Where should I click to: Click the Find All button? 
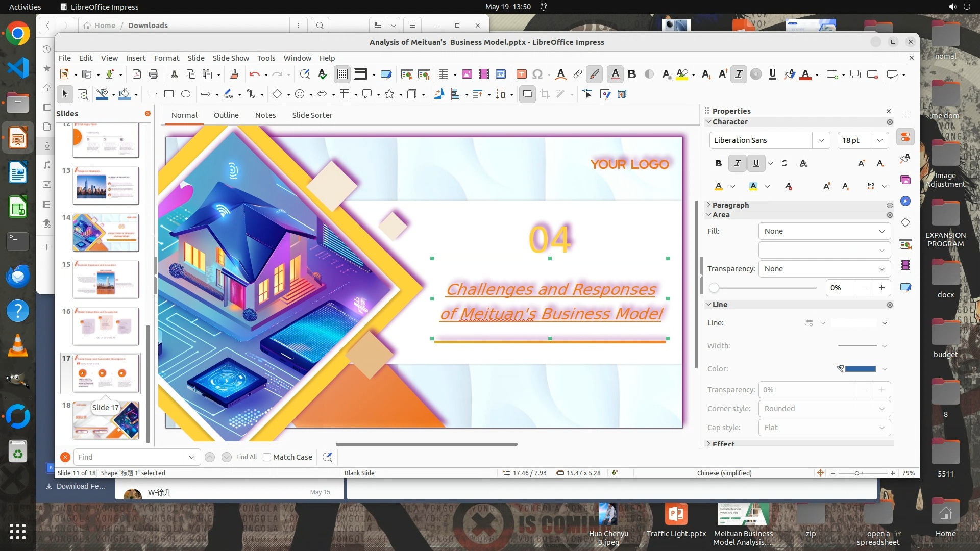(x=247, y=457)
